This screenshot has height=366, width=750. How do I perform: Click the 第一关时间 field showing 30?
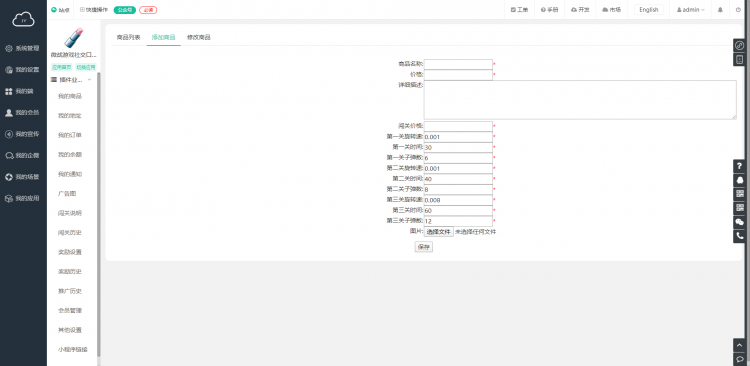coord(458,147)
